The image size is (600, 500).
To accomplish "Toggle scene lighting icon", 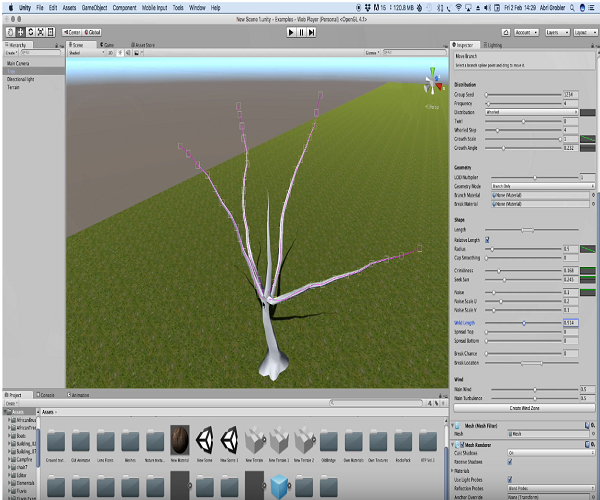I will click(x=120, y=53).
